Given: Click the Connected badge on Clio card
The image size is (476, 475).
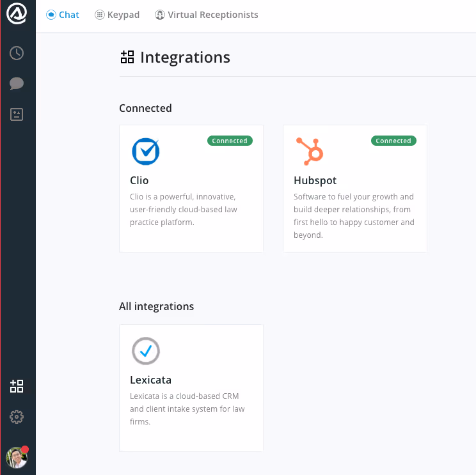Looking at the screenshot, I should click(x=230, y=141).
